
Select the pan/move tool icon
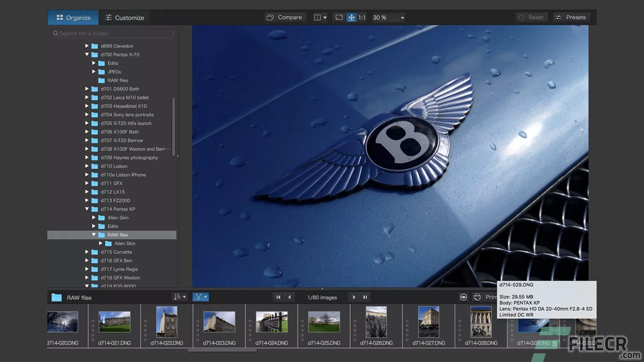(351, 18)
